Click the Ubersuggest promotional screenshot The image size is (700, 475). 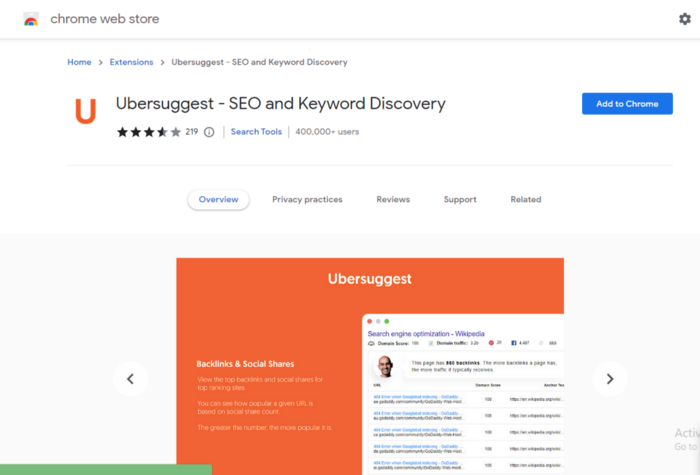[370, 366]
